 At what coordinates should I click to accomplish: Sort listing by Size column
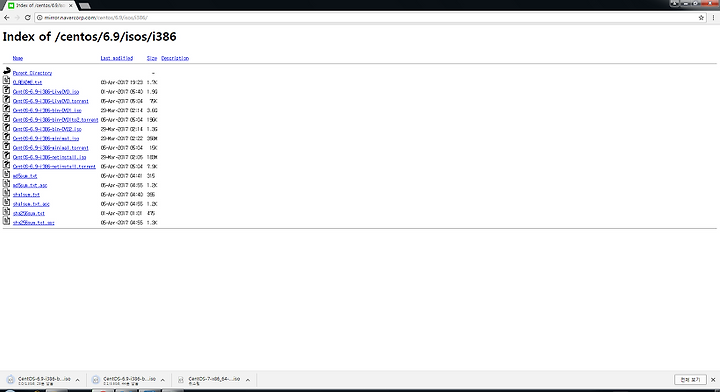(152, 58)
